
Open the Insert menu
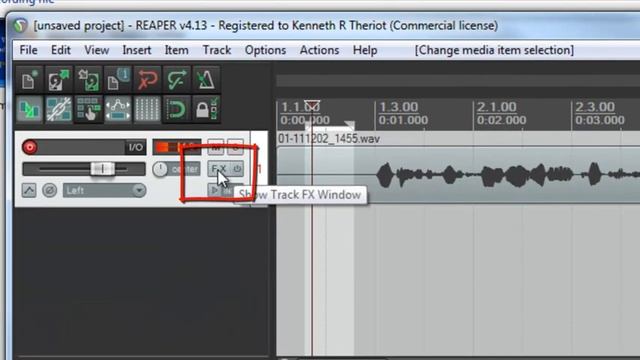(137, 50)
